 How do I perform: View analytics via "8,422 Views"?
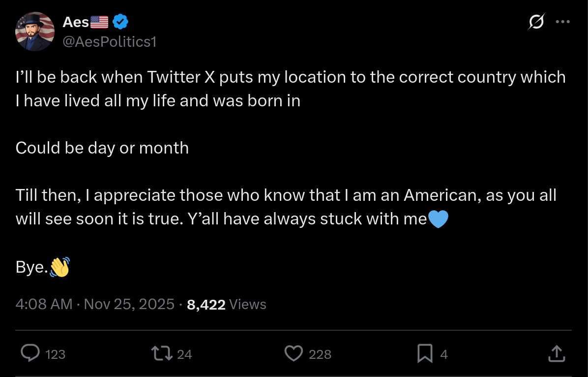pos(227,304)
